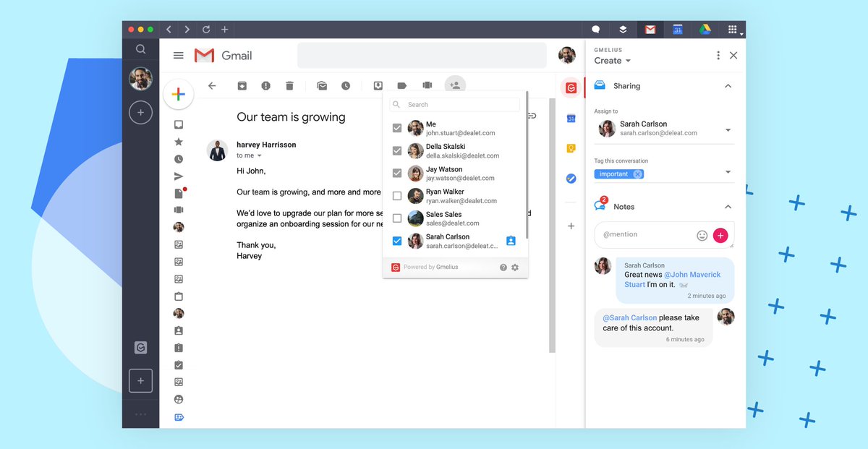868x449 pixels.
Task: Uncheck Jay Watson checkbox
Action: pyautogui.click(x=396, y=174)
